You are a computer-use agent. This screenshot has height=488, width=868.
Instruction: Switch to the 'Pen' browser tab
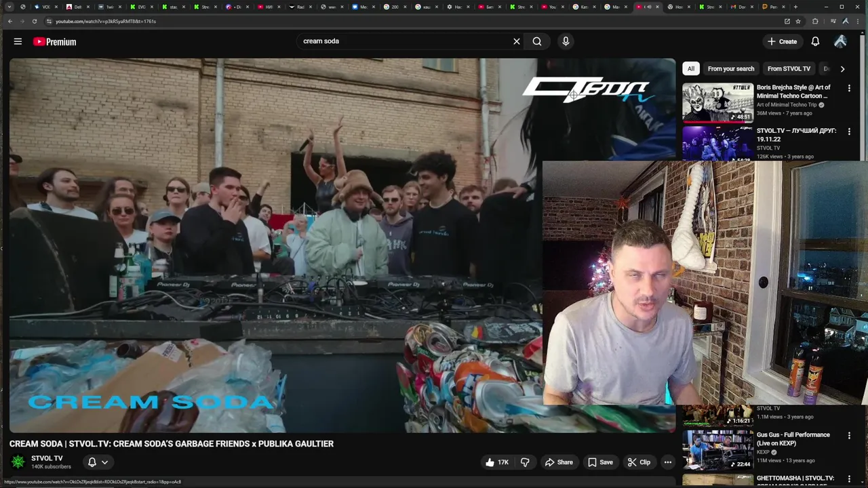773,7
